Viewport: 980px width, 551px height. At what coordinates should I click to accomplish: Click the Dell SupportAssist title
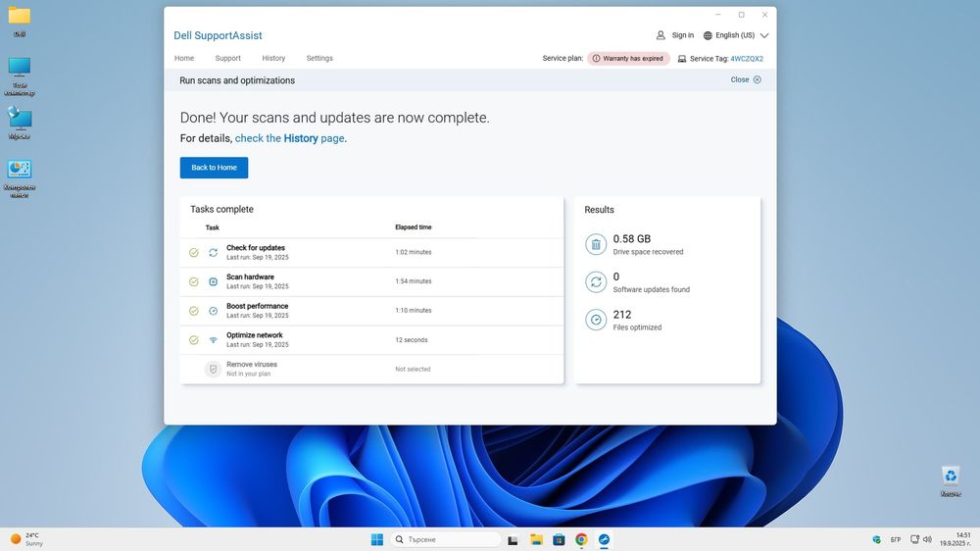218,35
